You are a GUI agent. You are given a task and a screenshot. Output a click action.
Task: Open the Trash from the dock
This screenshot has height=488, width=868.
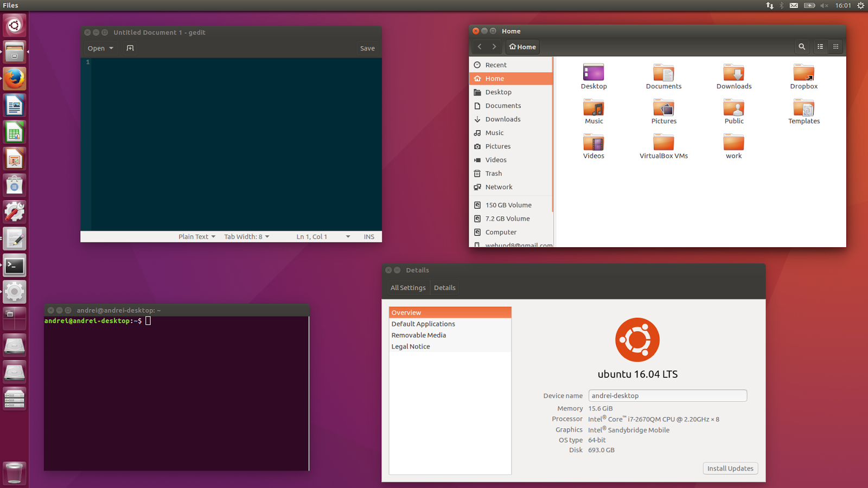(x=14, y=472)
